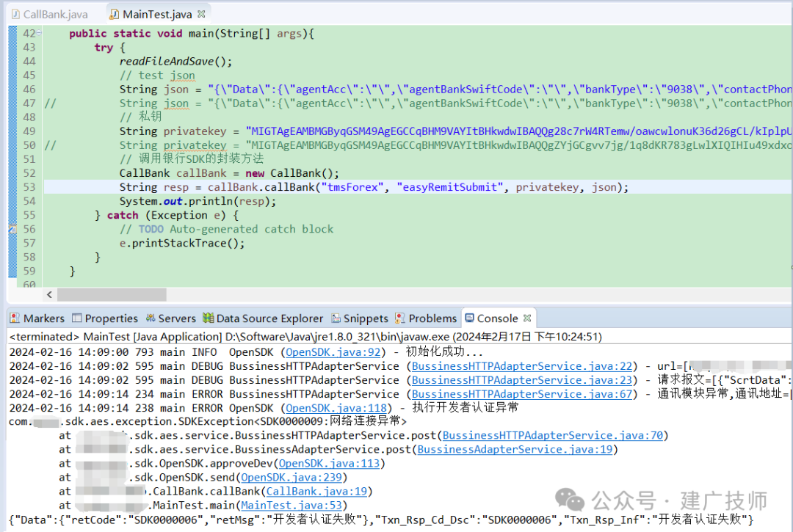Click line number 53 in the gutter
This screenshot has width=793, height=532.
[x=29, y=187]
